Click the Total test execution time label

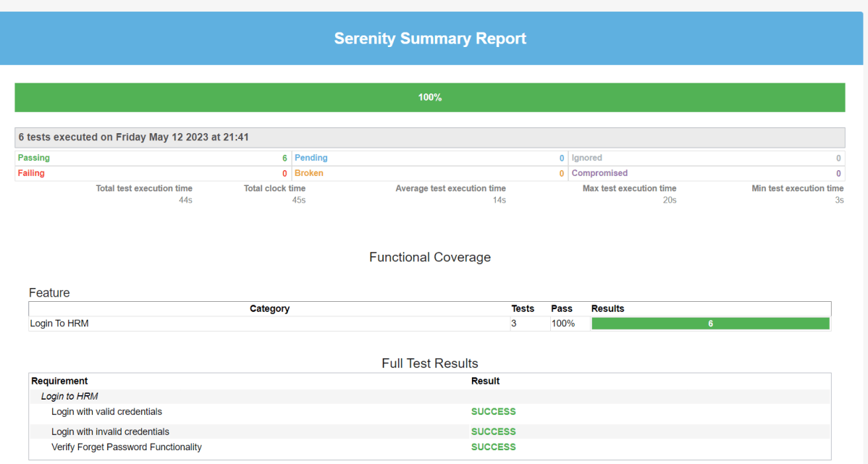(x=144, y=189)
